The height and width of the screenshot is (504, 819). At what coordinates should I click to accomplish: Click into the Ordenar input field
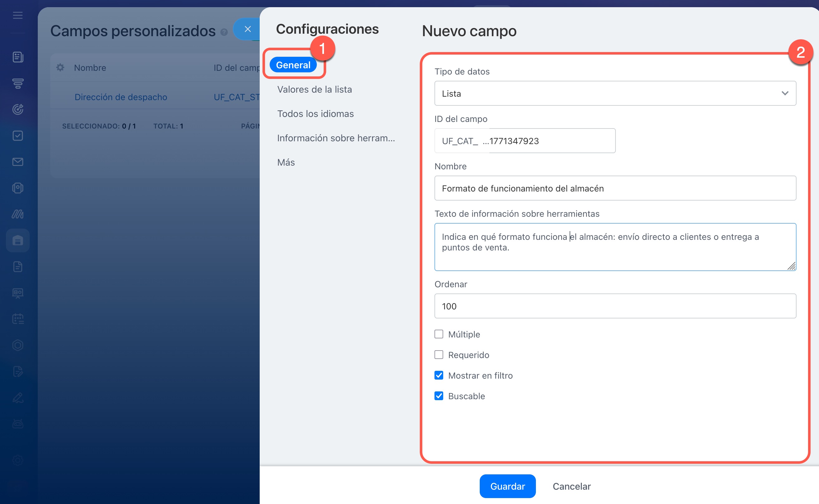coord(615,306)
